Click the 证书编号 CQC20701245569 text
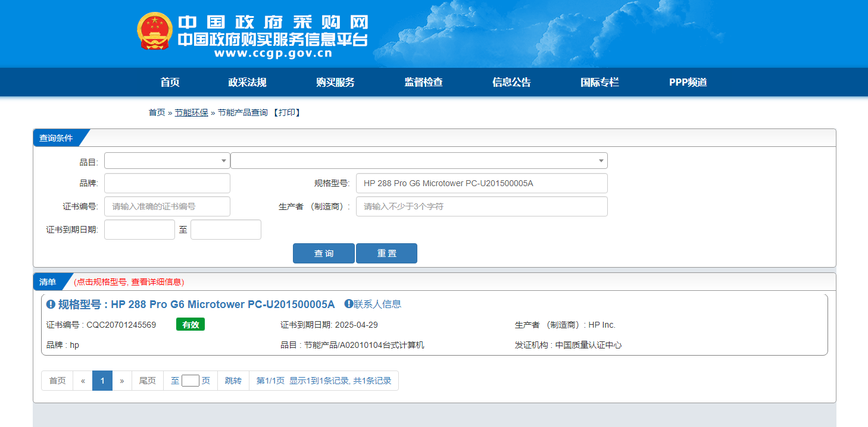The image size is (868, 427). coord(101,325)
